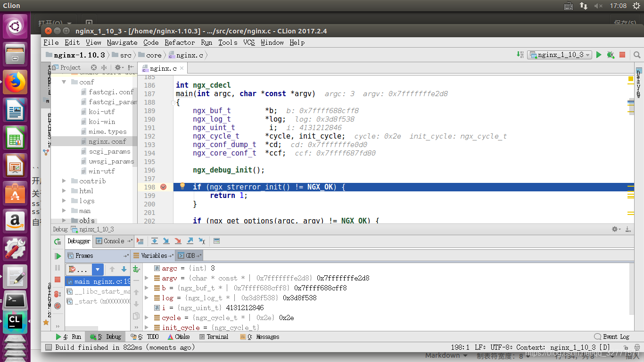Switch to the GDB tab
The height and width of the screenshot is (362, 644).
190,255
